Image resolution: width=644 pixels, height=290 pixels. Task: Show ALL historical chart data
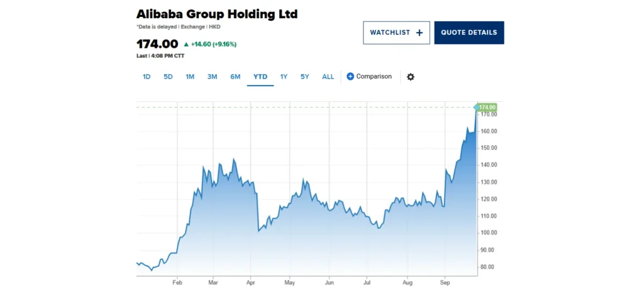(328, 77)
